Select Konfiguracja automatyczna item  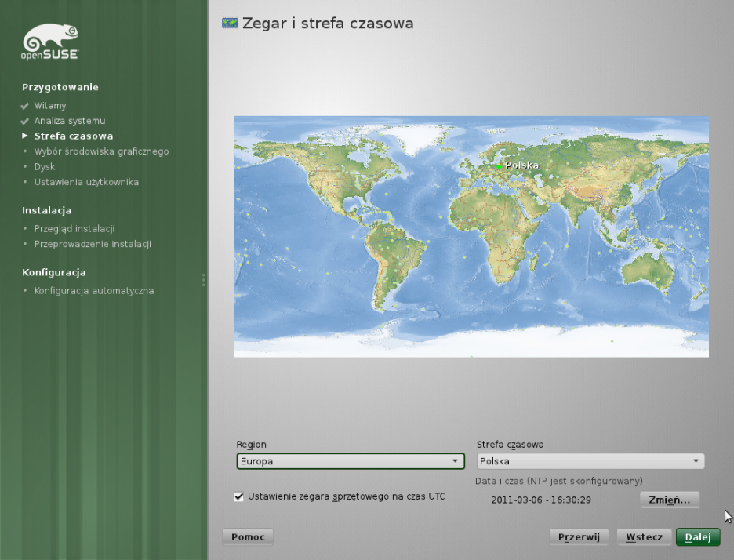pos(94,291)
